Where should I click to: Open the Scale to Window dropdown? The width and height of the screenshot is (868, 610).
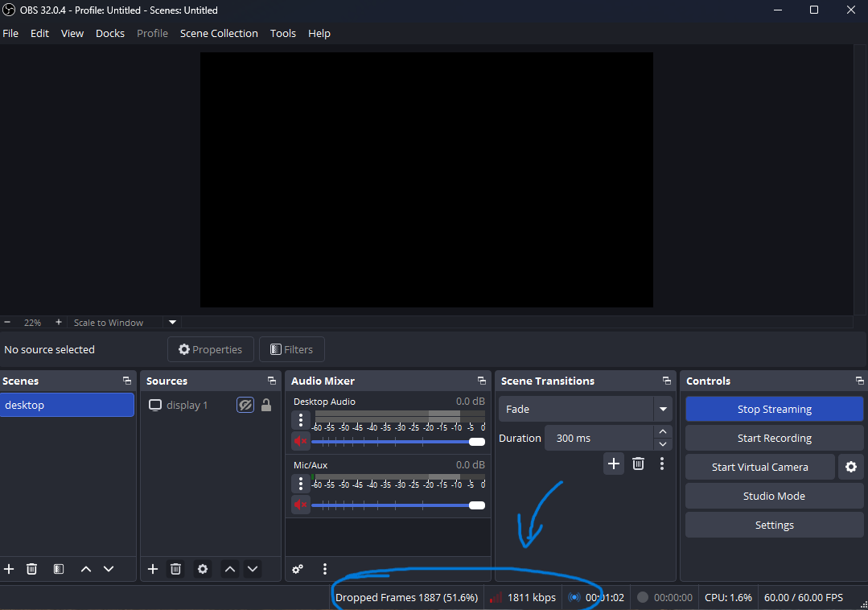click(172, 322)
